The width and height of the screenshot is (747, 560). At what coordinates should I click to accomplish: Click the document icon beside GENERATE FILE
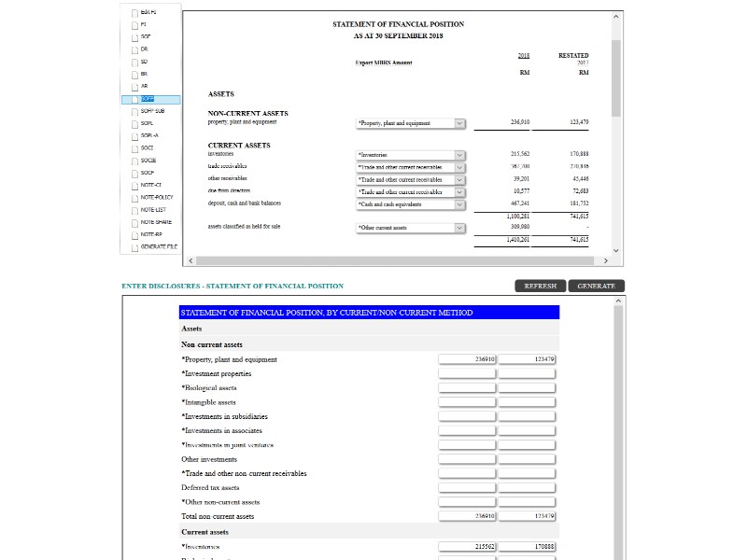134,247
